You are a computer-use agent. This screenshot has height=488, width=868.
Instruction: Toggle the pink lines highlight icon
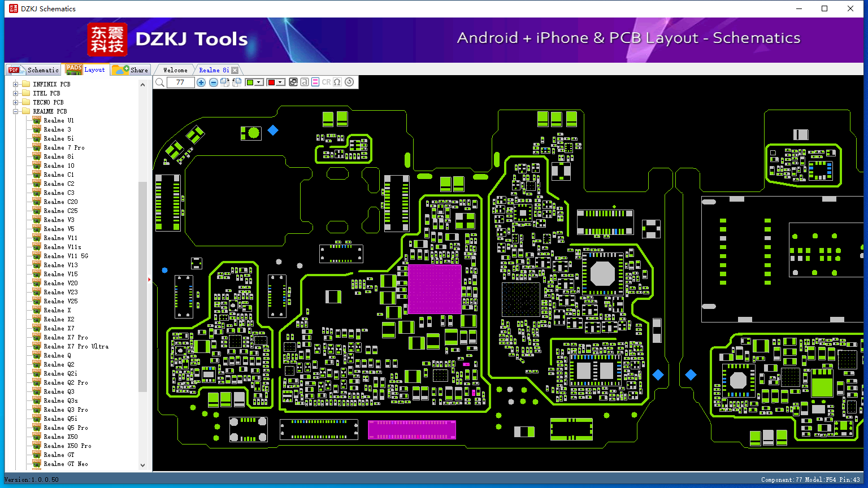[315, 82]
